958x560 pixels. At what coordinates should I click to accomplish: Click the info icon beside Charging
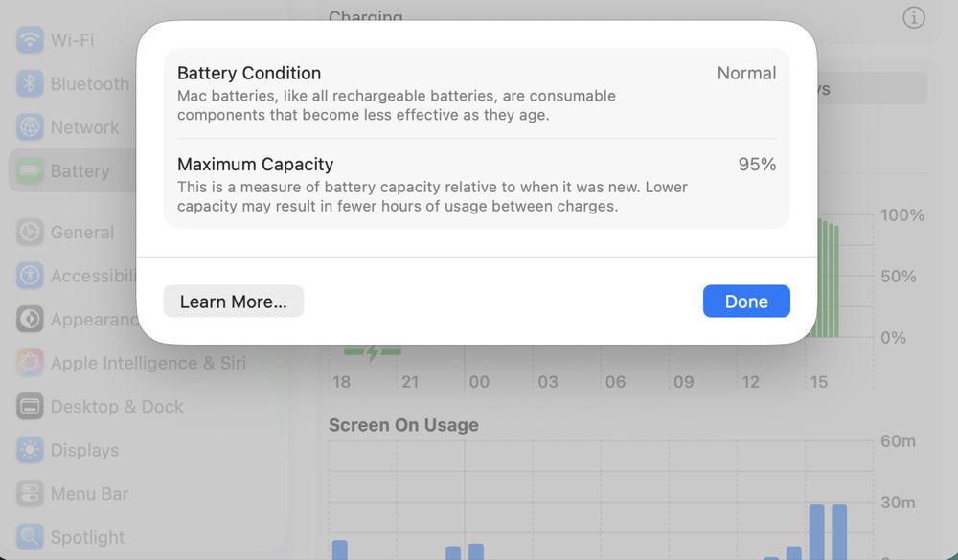[913, 18]
